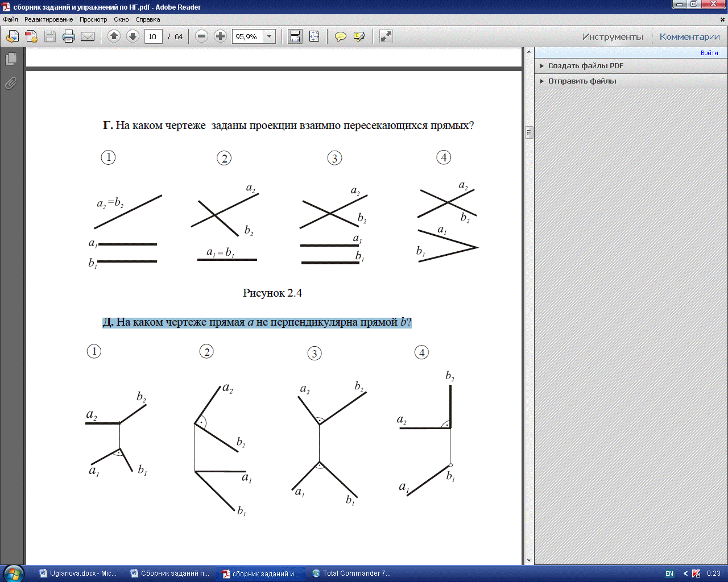Click the export PDF toolbar icon
728x582 pixels.
point(13,37)
